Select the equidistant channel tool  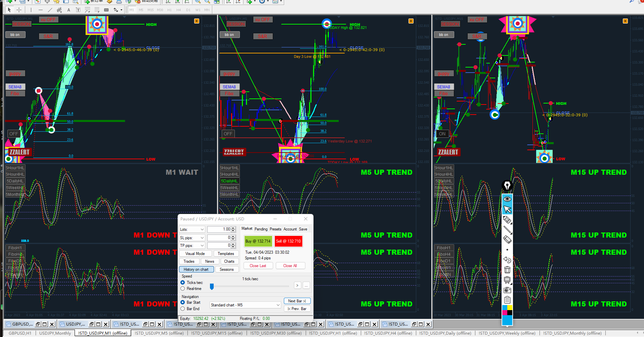point(59,10)
